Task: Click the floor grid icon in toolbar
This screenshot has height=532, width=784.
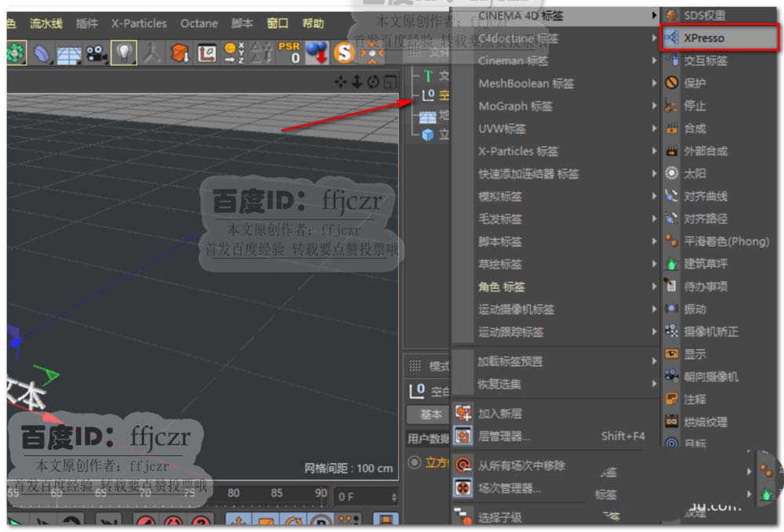Action: pyautogui.click(x=68, y=54)
